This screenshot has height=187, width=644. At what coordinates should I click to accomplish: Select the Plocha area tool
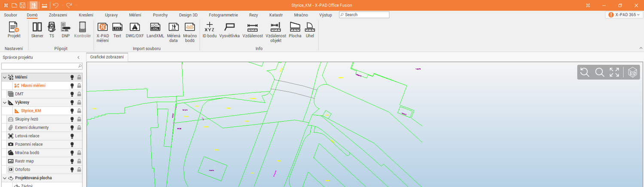(295, 30)
